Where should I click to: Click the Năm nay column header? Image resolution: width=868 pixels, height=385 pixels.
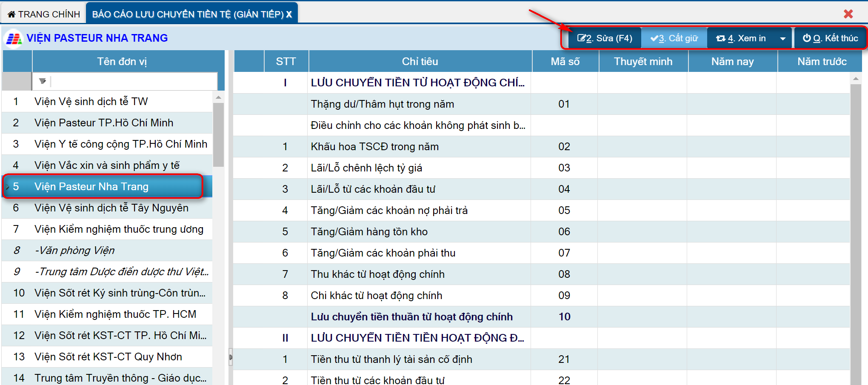(732, 62)
